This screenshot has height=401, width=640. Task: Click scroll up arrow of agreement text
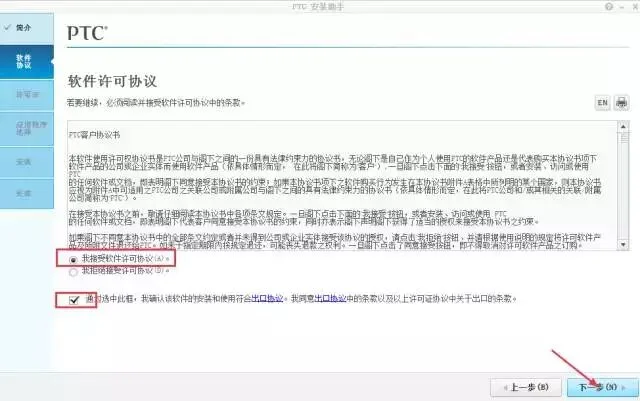[623, 127]
